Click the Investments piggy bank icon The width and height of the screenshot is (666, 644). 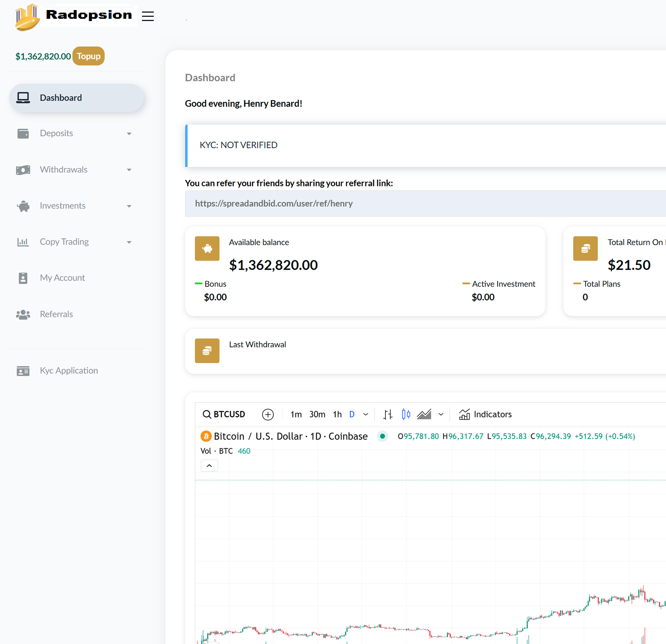click(23, 206)
